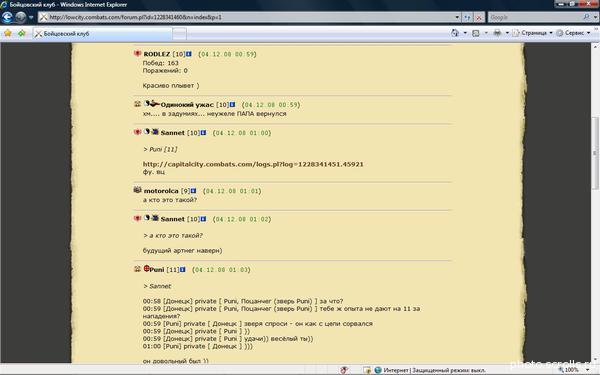Open a new tab with the blank tab button
Screen dimensions: 600x375
pos(179,34)
